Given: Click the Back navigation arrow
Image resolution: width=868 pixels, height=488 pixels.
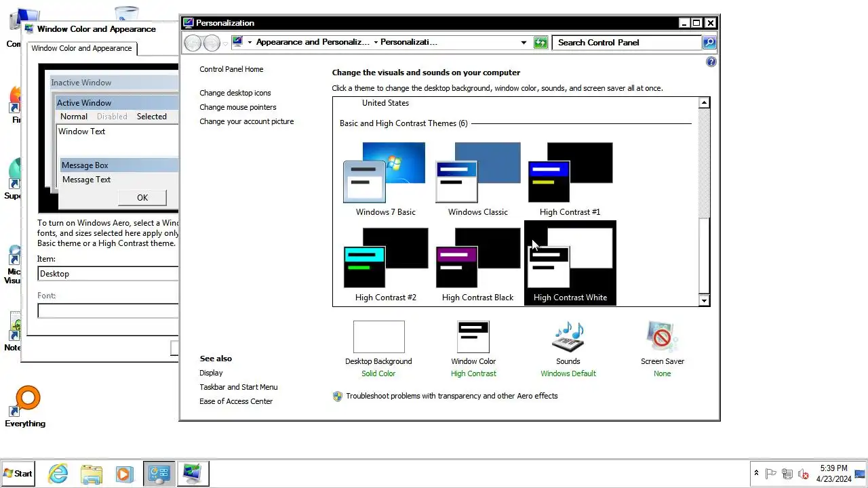Looking at the screenshot, I should click(x=193, y=43).
